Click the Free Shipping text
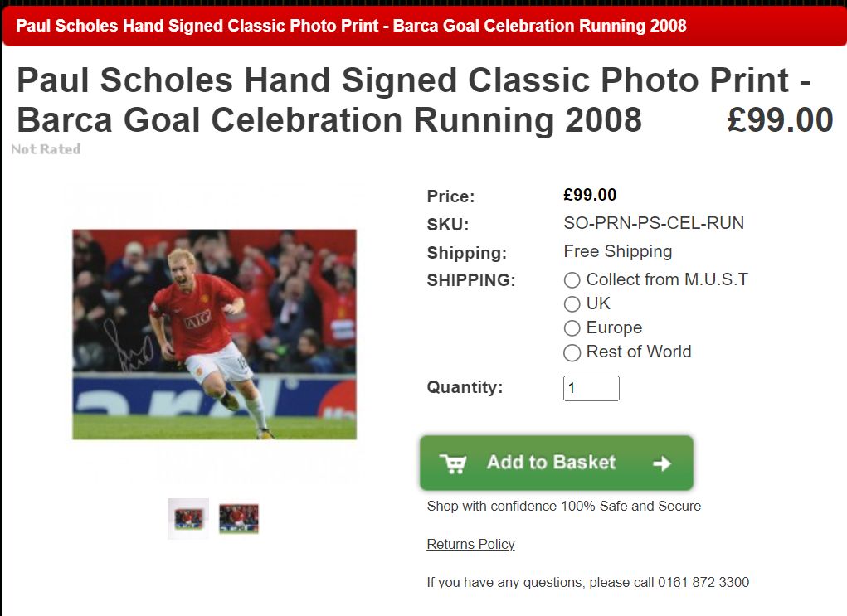 617,251
